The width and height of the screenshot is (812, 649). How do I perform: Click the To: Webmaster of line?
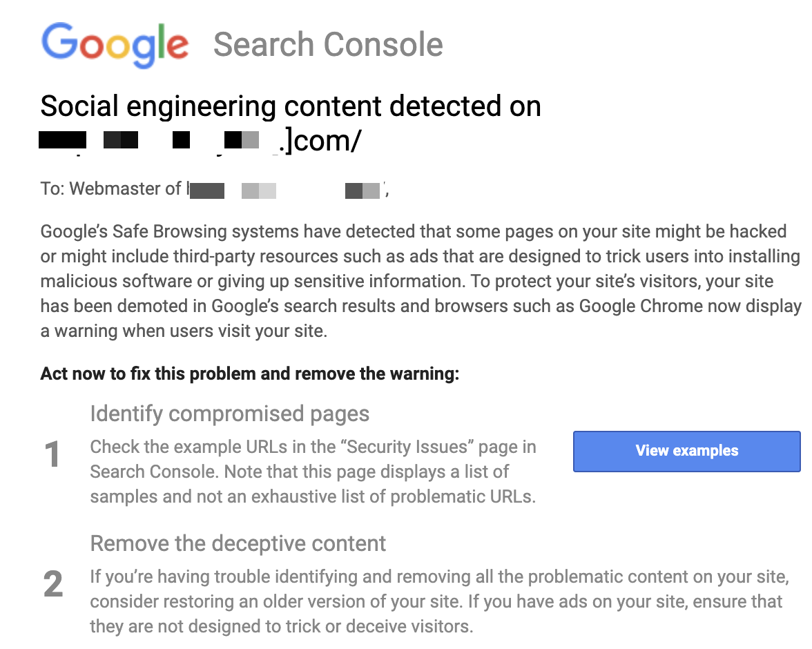(x=214, y=189)
